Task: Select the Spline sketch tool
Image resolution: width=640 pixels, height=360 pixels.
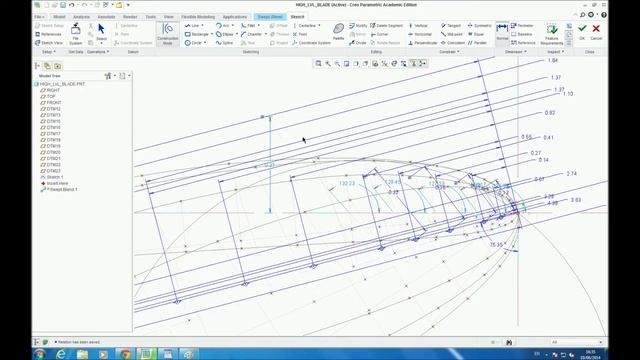Action: (224, 43)
